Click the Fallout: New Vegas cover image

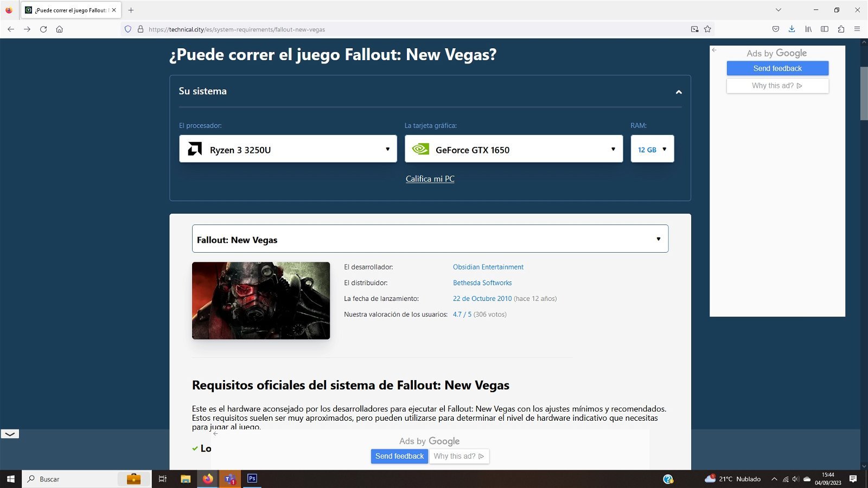(x=261, y=301)
